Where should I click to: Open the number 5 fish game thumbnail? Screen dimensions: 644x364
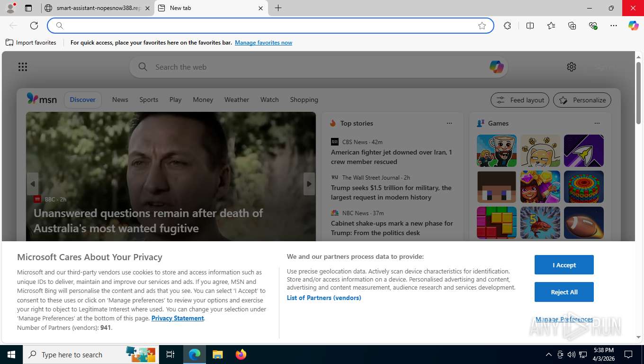[x=540, y=223]
